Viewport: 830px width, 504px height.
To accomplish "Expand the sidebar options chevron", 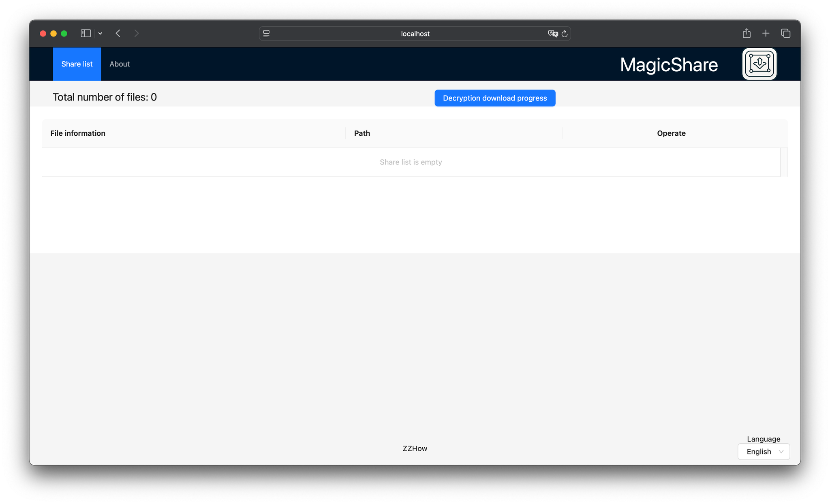I will pyautogui.click(x=100, y=34).
